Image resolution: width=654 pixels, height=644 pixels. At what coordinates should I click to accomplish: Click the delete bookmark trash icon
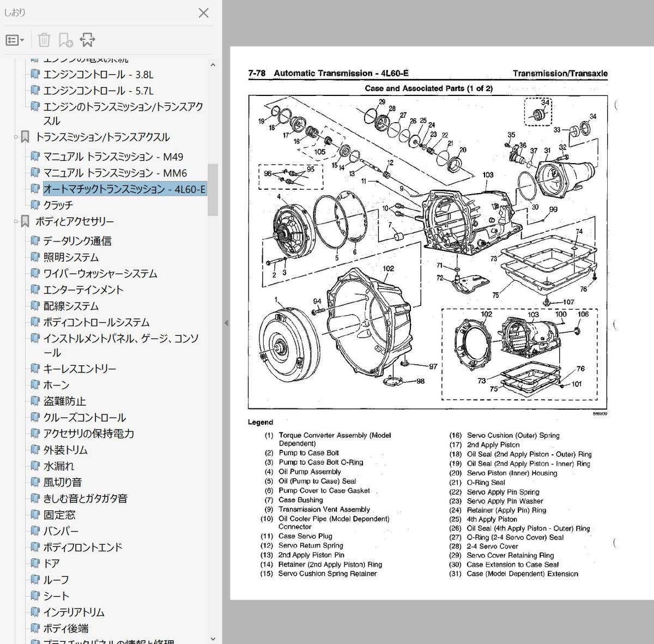[x=44, y=40]
